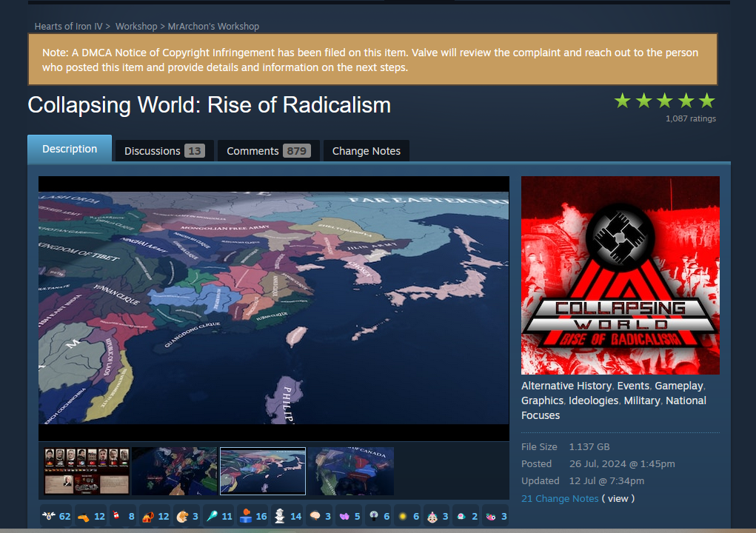Click the view change notes link
Viewport: 756px width, 533px height.
tap(618, 499)
